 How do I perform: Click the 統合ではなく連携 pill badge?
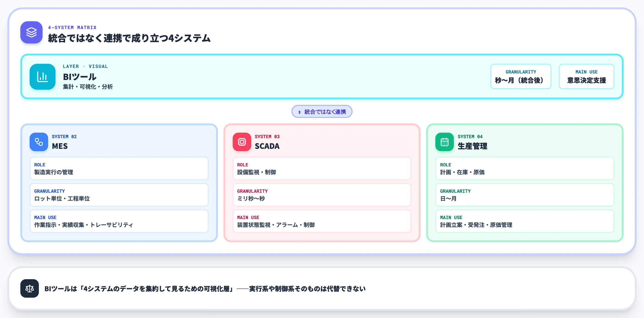tap(322, 111)
